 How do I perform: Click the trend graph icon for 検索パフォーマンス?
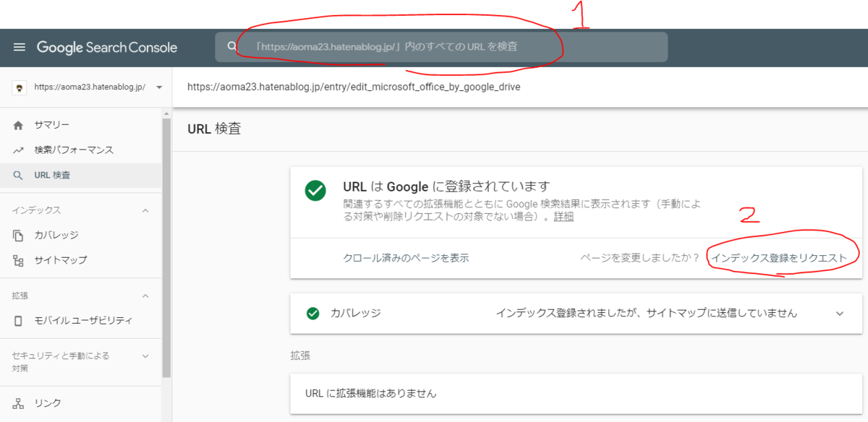[19, 150]
